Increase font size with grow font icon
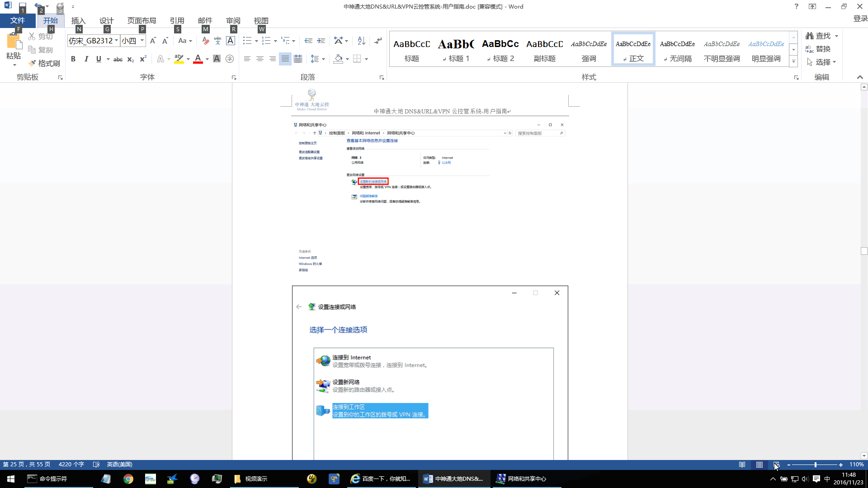Screen dimensions: 868x488 [153, 41]
